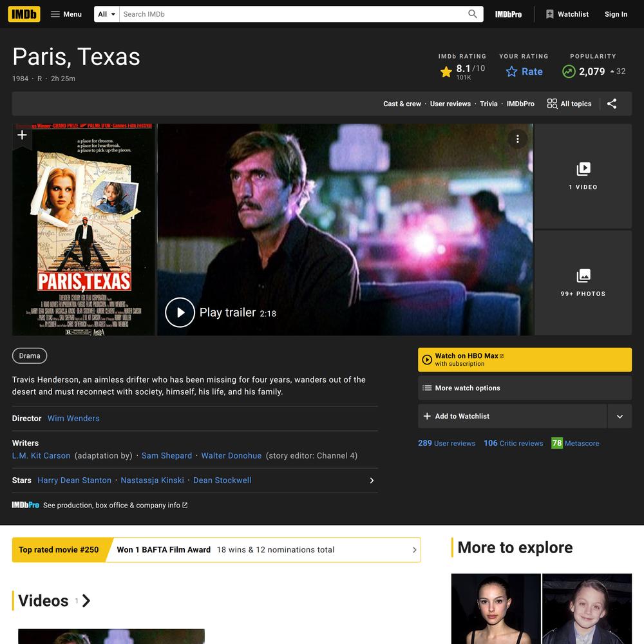Open Nastassja Kinski's page
Viewport: 644px width, 644px height.
[x=153, y=480]
